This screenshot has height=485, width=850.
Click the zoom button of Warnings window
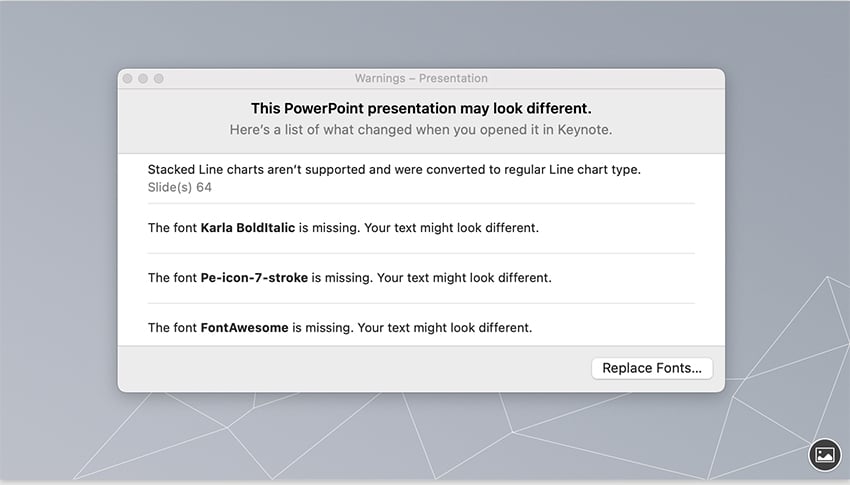coord(159,78)
